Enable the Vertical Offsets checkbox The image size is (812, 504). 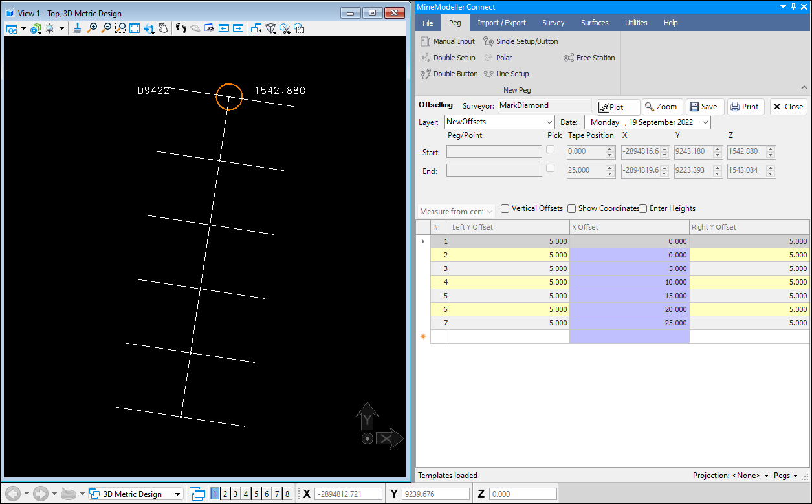[505, 208]
